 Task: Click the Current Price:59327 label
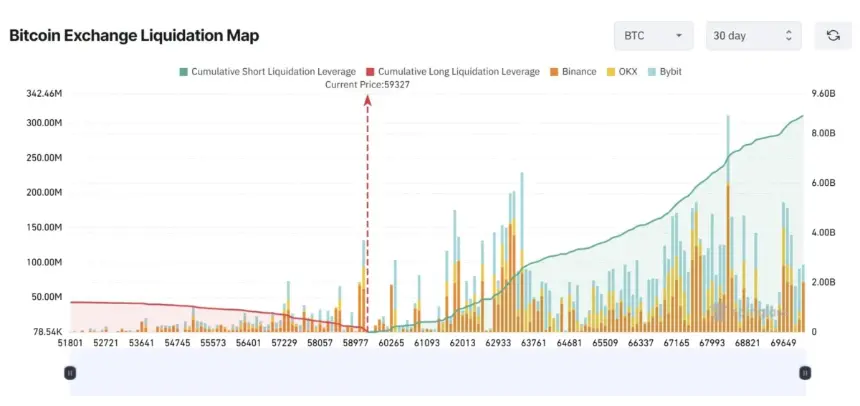(367, 85)
